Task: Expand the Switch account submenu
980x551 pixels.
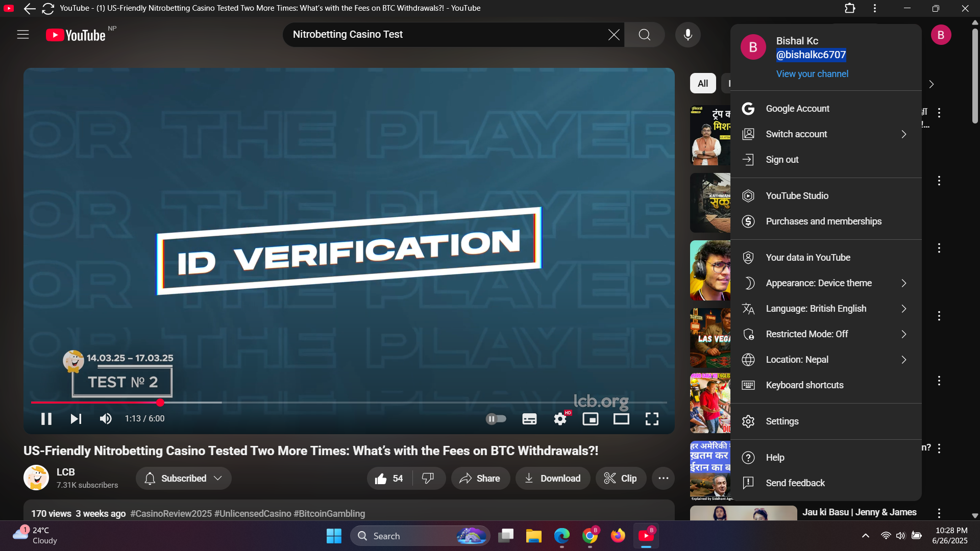Action: tap(826, 134)
